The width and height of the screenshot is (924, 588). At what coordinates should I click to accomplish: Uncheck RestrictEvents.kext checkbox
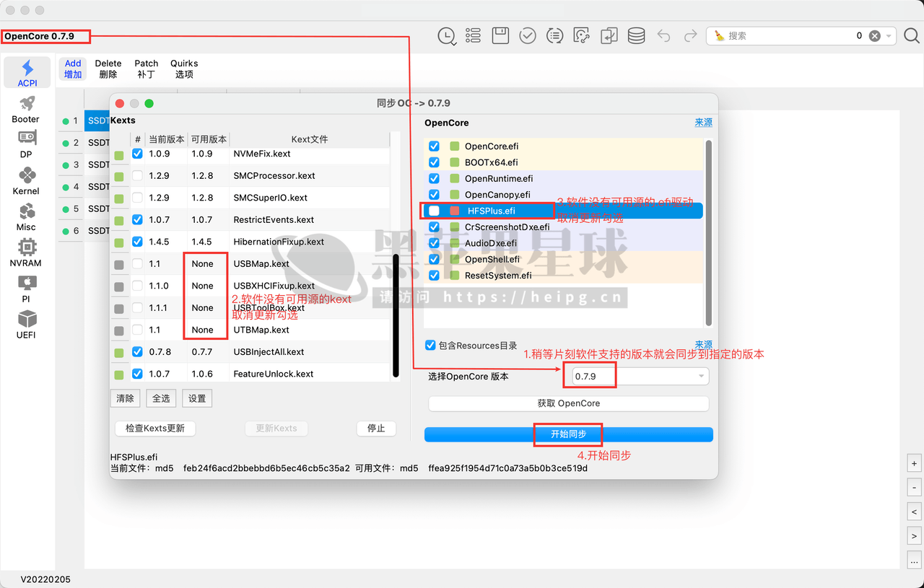tap(137, 219)
